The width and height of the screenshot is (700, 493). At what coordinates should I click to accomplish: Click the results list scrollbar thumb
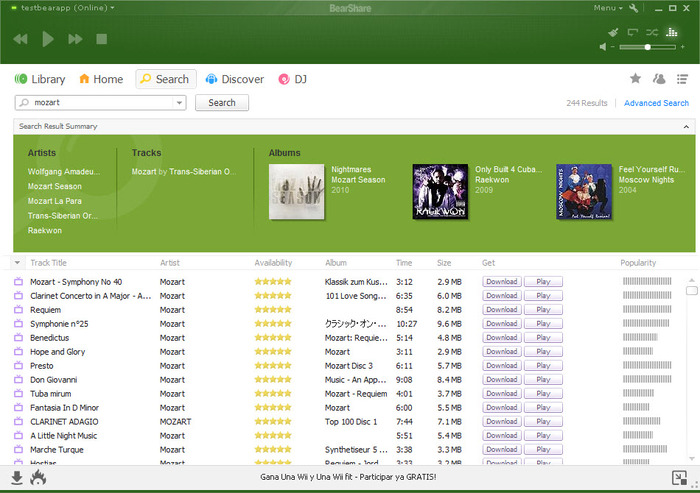point(692,291)
